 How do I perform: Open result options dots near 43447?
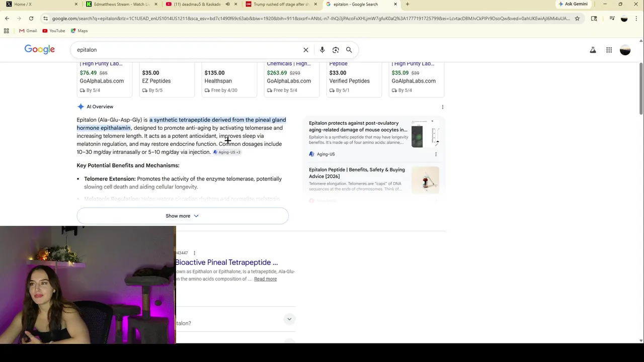194,253
